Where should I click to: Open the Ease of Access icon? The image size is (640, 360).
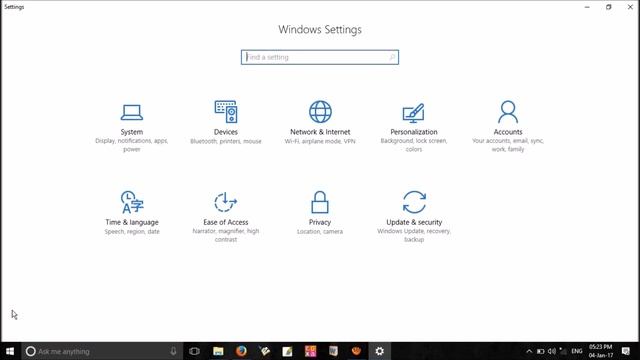(x=226, y=202)
